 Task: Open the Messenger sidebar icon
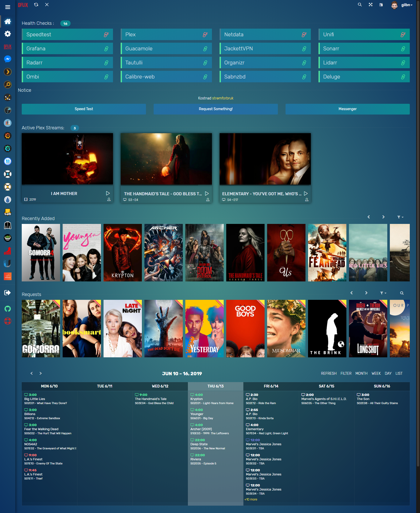8,59
